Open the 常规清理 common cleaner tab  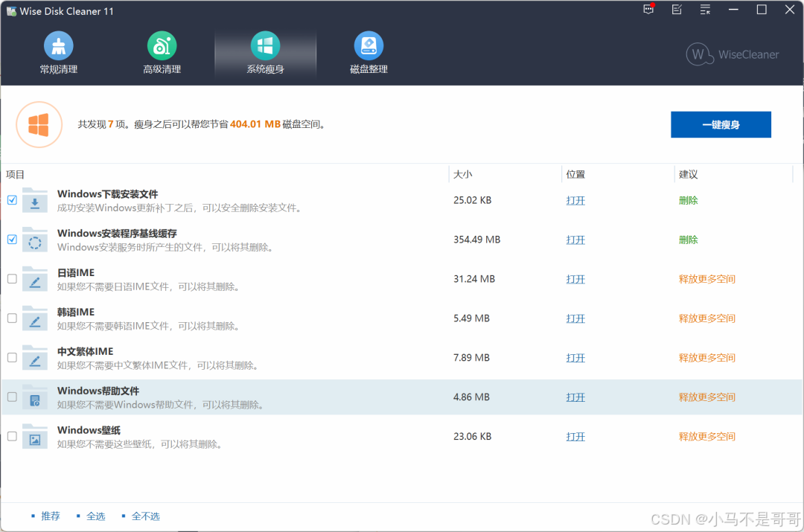coord(59,53)
